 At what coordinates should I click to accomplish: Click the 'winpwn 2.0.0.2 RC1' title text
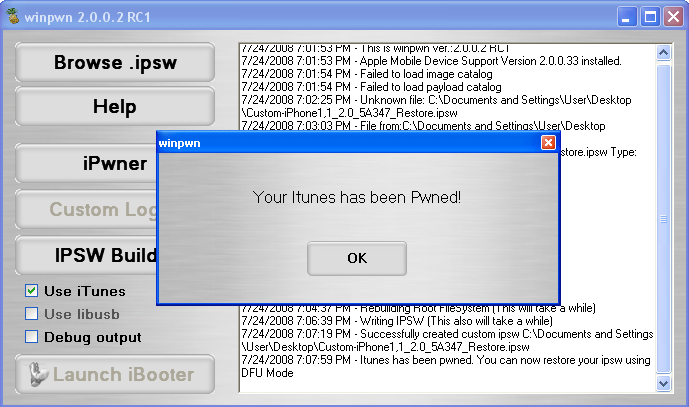87,17
